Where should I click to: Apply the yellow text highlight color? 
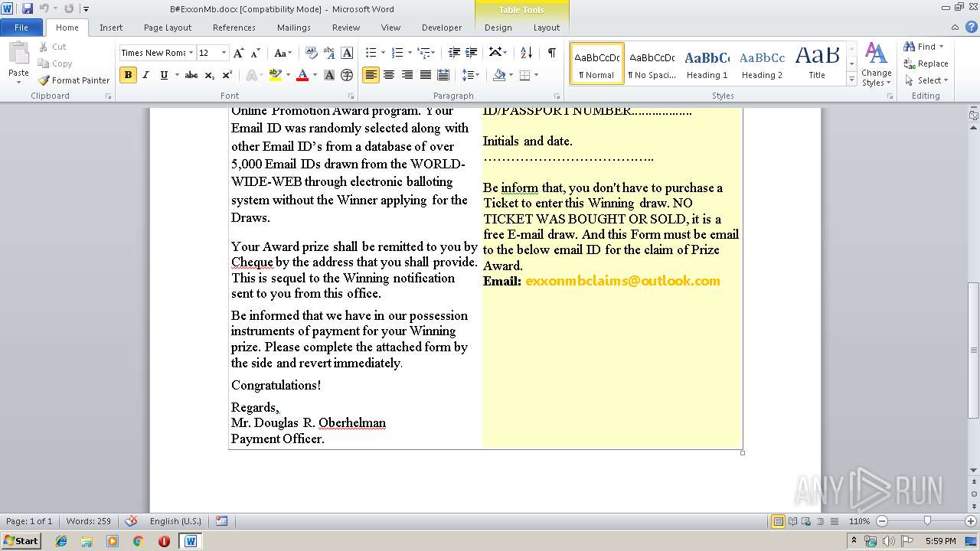pyautogui.click(x=275, y=75)
